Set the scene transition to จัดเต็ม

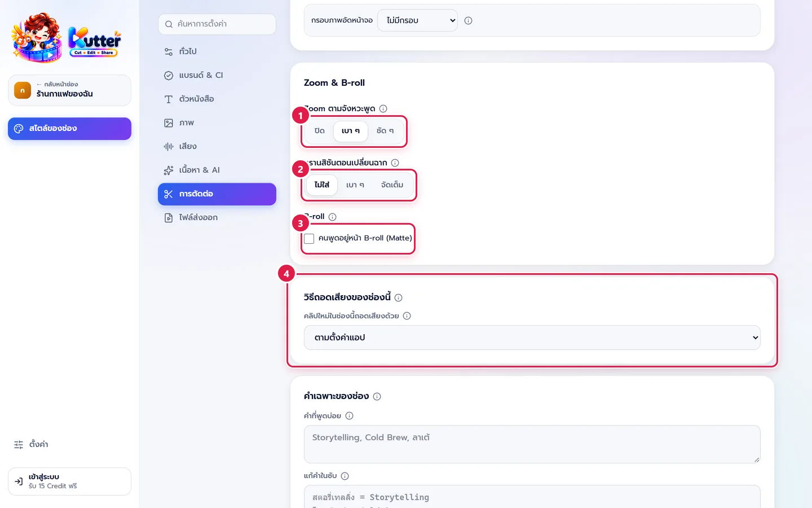coord(392,185)
